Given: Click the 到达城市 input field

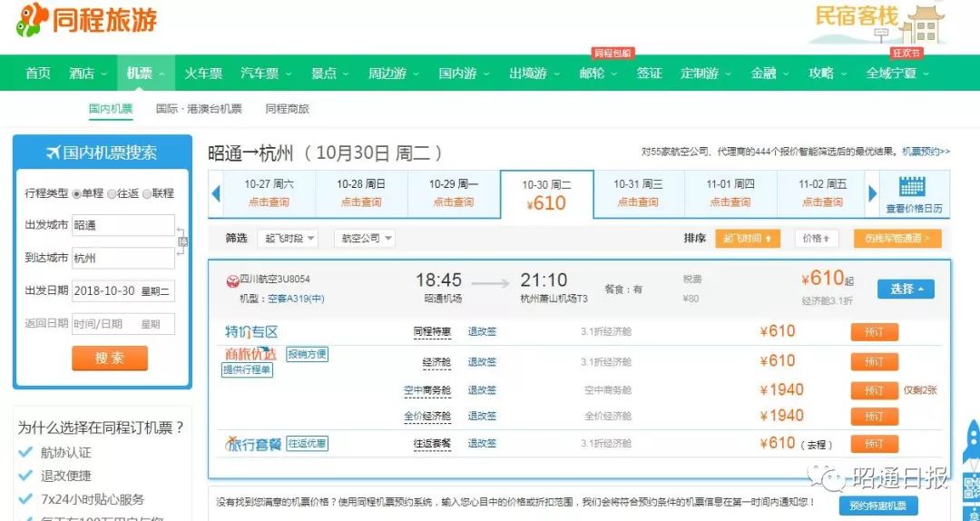Looking at the screenshot, I should (123, 258).
